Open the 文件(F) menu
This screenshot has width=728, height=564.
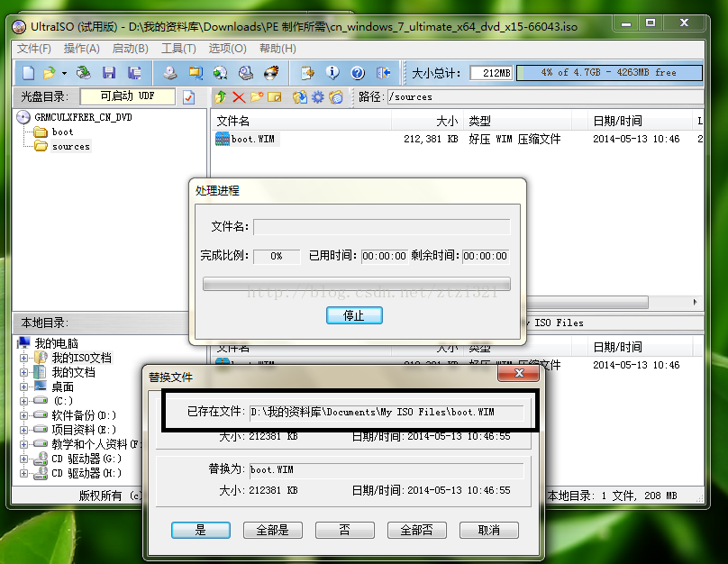click(34, 49)
